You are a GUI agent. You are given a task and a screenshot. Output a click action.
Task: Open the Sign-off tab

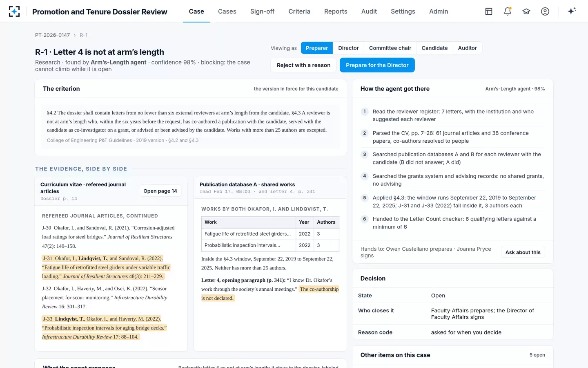[x=262, y=11]
